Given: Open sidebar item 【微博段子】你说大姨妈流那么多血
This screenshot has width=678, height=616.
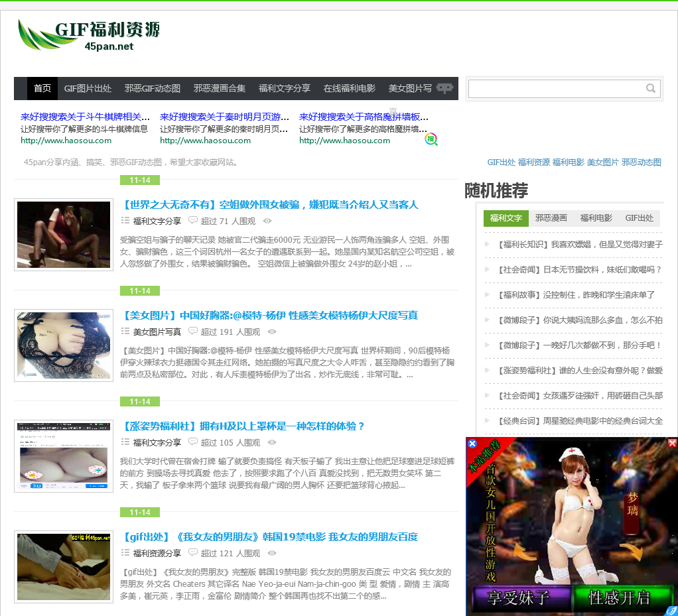Looking at the screenshot, I should pyautogui.click(x=578, y=320).
